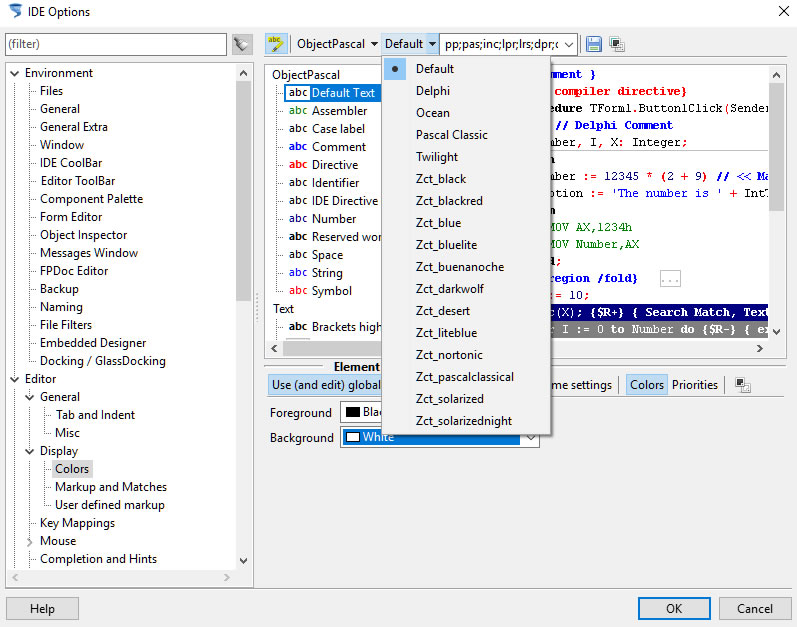Select Zct_bluelite scheme
The image size is (797, 627).
pos(446,245)
